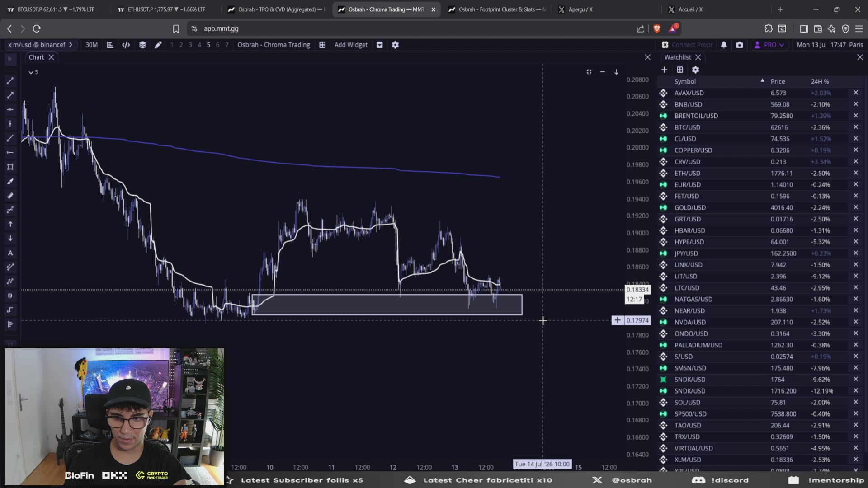Viewport: 868px width, 488px height.
Task: Open workspace settings gear in top toolbar
Action: [x=395, y=45]
